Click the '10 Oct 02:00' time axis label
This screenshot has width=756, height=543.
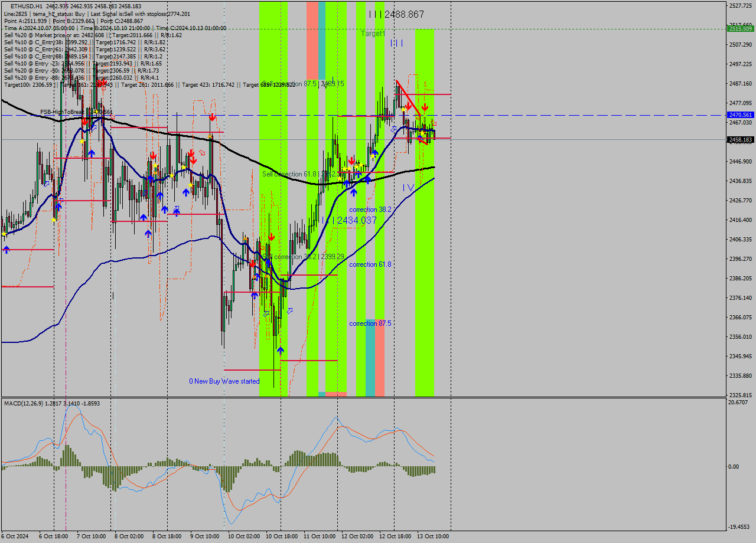pyautogui.click(x=243, y=537)
